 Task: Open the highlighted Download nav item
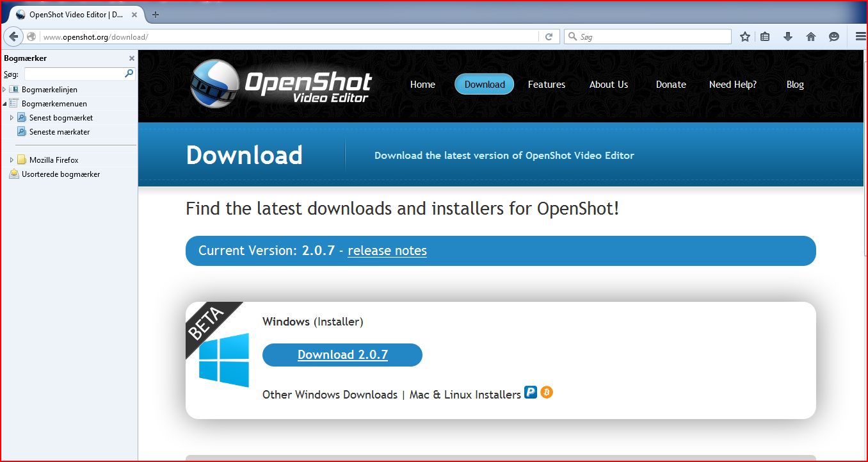coord(485,84)
